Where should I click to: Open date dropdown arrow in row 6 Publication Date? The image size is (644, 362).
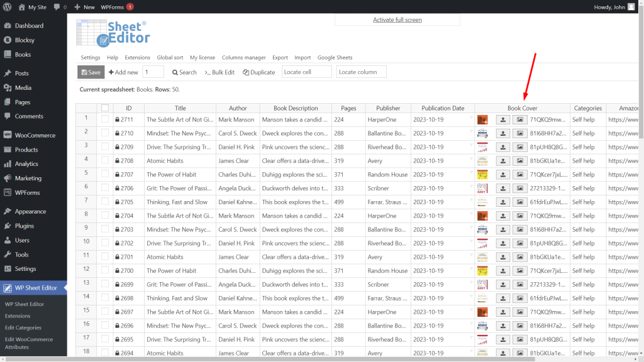pyautogui.click(x=472, y=186)
